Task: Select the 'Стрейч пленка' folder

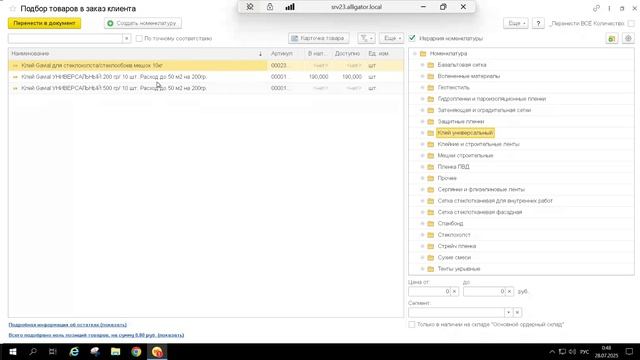Action: coord(457,246)
